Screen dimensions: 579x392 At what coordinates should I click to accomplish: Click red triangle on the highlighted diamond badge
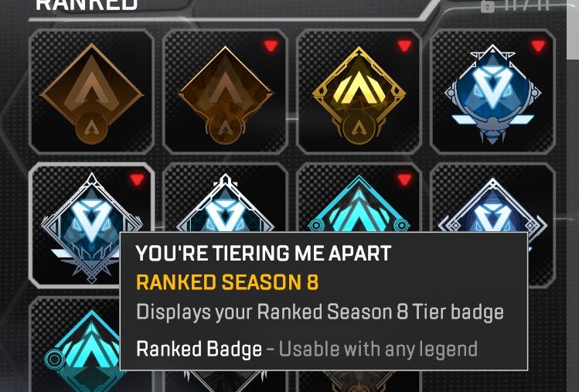point(137,179)
